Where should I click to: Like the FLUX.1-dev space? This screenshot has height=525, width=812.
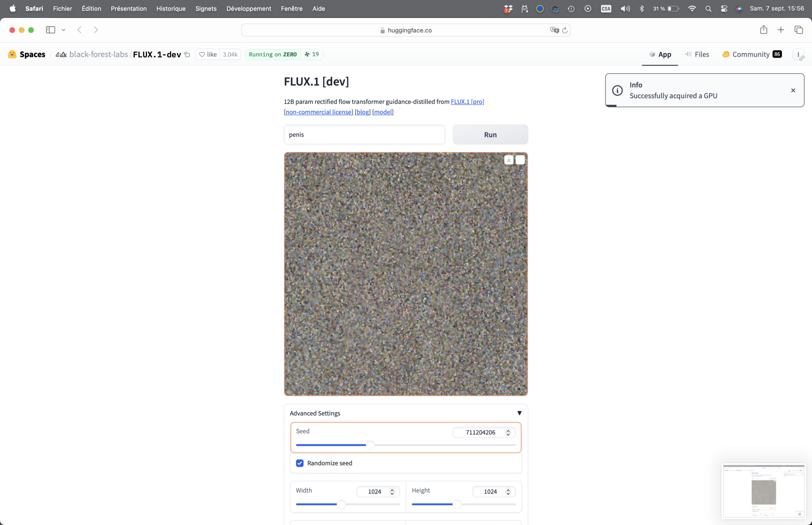pyautogui.click(x=208, y=54)
